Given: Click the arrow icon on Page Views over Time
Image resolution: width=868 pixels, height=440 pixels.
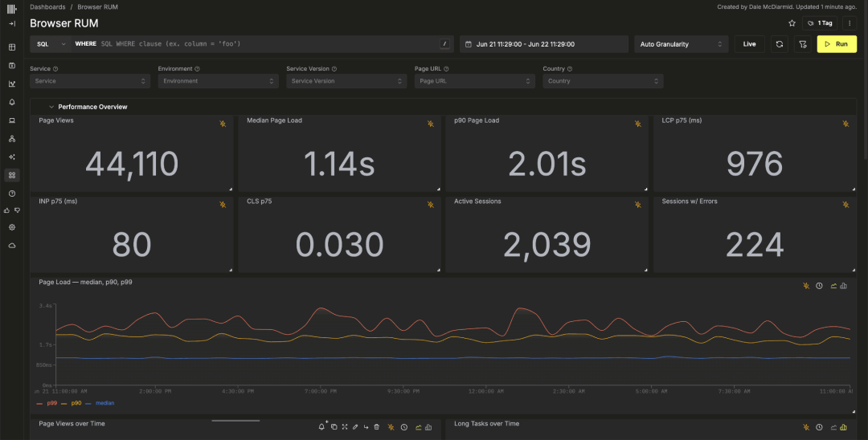Looking at the screenshot, I should coord(366,426).
